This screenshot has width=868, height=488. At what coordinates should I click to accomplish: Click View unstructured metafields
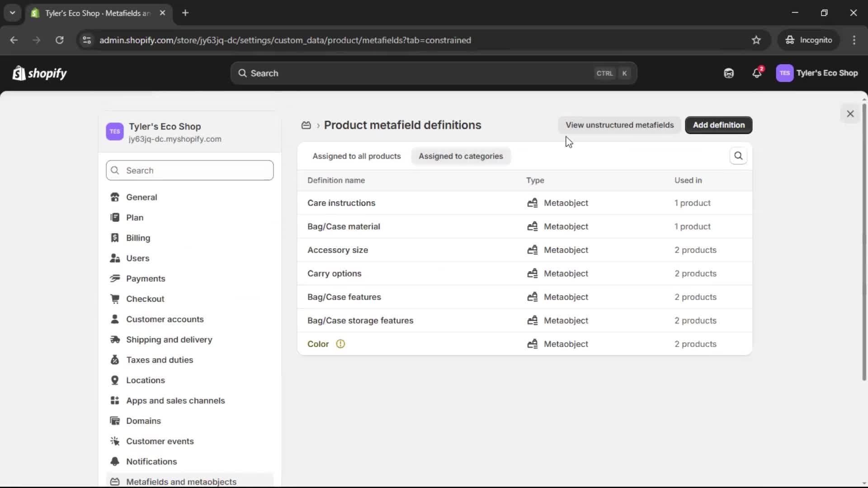[x=619, y=125]
